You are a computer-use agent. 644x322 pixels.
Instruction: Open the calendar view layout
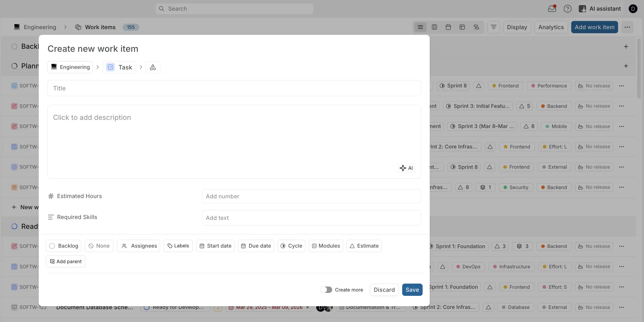pyautogui.click(x=448, y=27)
